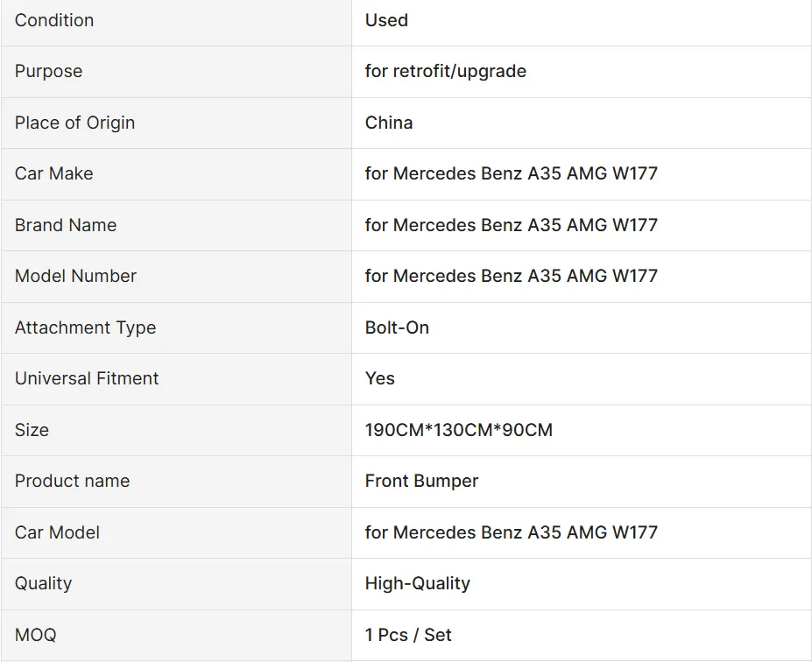Click the '190CM*130CM*90CM' size value

pos(459,430)
